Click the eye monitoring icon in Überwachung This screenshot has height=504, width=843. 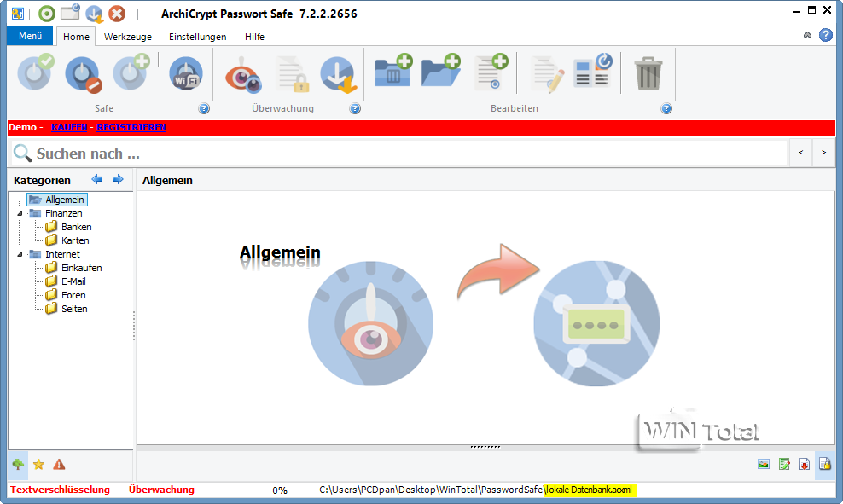coord(243,75)
